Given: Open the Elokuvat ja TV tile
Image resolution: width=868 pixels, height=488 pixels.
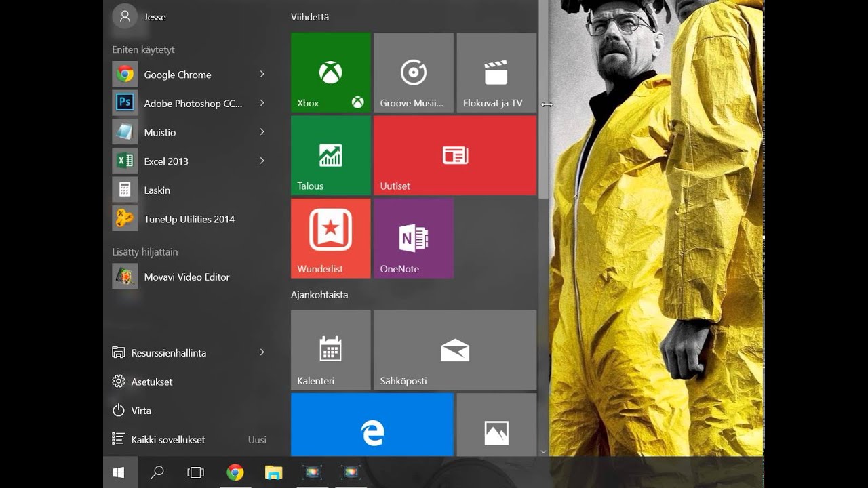Looking at the screenshot, I should click(496, 73).
